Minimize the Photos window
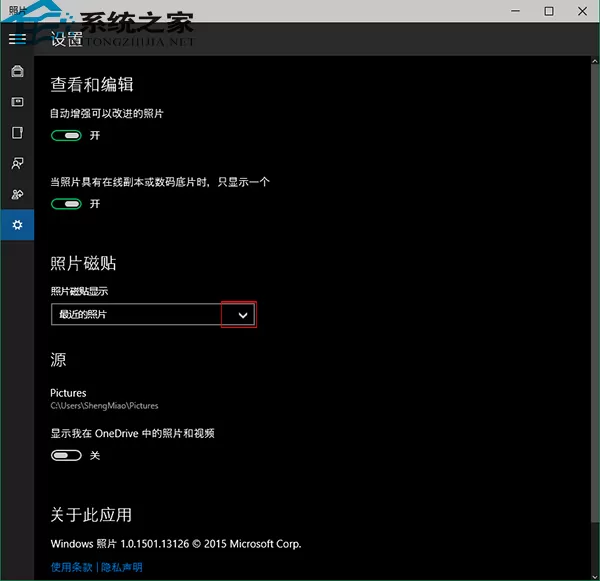This screenshot has width=600, height=581. (x=515, y=11)
